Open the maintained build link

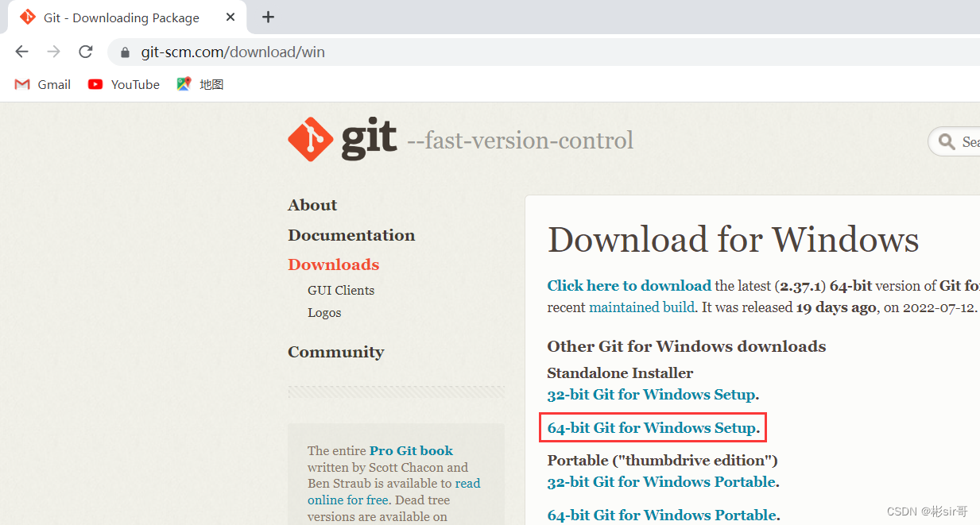tap(641, 307)
